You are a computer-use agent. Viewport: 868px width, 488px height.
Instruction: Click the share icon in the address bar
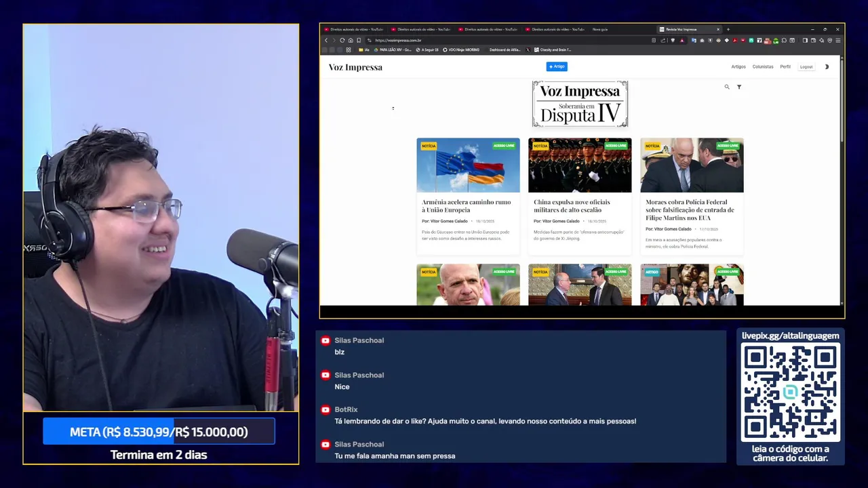coord(663,41)
